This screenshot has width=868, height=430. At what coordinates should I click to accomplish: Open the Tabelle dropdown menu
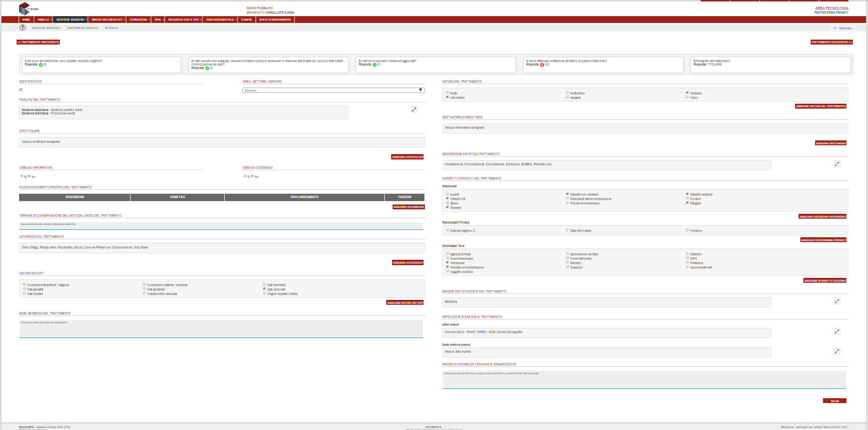click(x=44, y=20)
